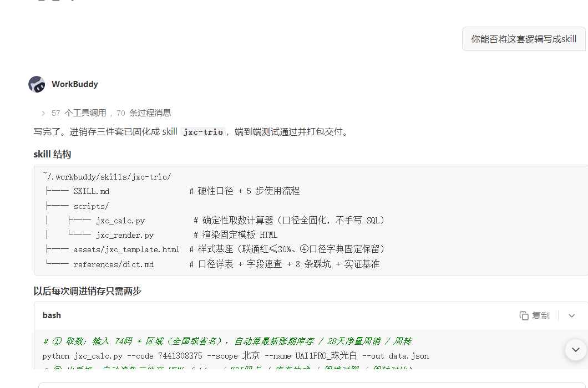This screenshot has width=588, height=388.
Task: Click the SKILL.md line in tree
Action: [x=173, y=191]
